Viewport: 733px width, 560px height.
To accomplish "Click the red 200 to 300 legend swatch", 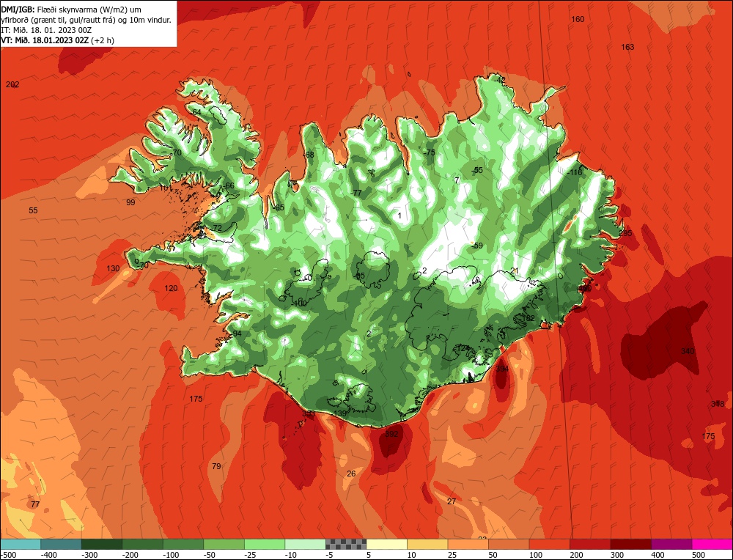I will coord(590,544).
